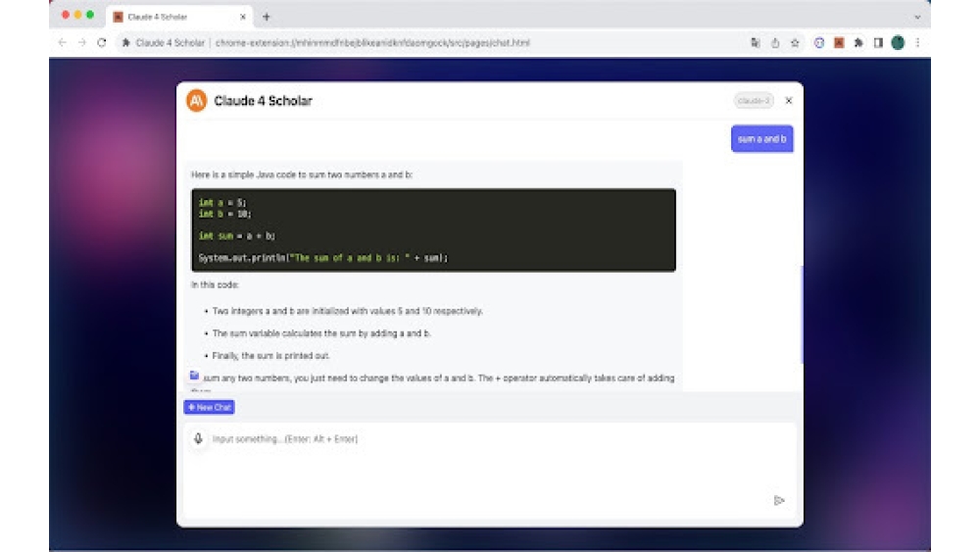Close the Claude 4 Scholar chat panel

pyautogui.click(x=789, y=101)
